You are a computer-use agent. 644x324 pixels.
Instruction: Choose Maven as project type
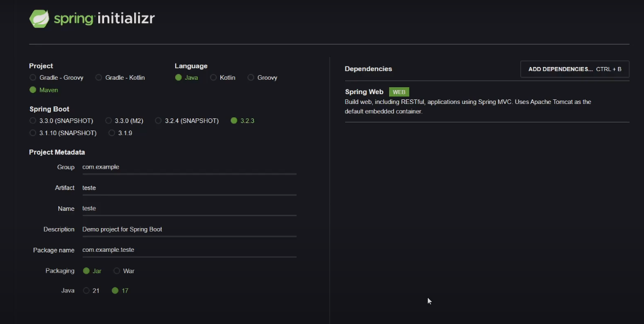pyautogui.click(x=43, y=90)
